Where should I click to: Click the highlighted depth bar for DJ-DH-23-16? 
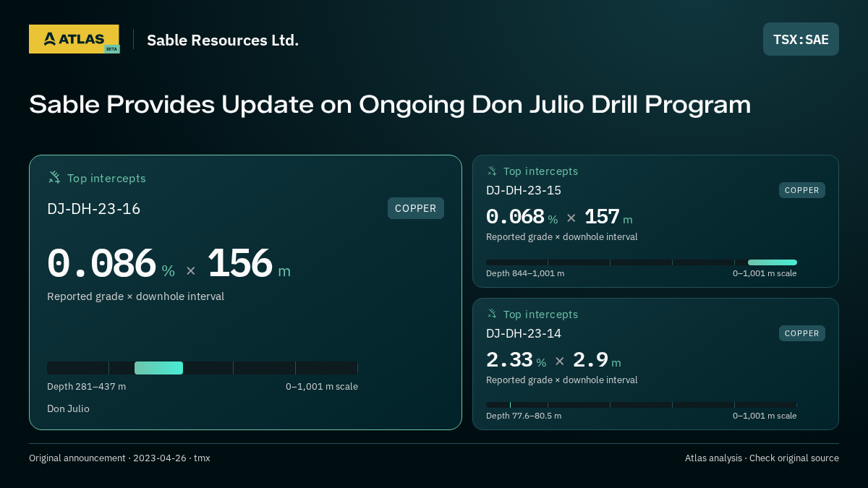(x=158, y=368)
